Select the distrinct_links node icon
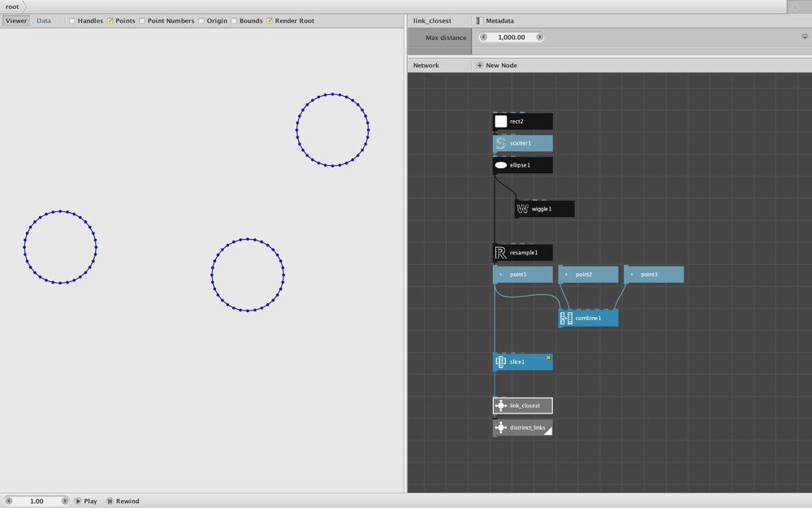 (500, 428)
